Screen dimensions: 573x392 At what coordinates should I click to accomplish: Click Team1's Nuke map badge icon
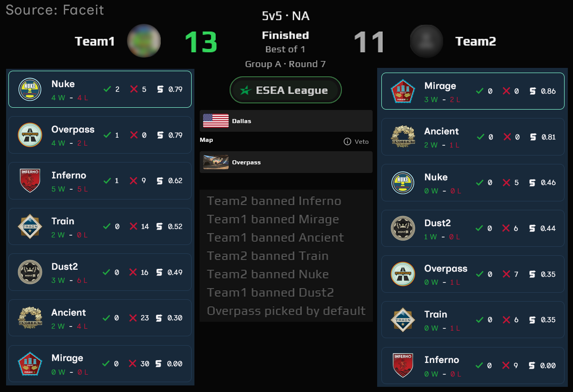(30, 89)
